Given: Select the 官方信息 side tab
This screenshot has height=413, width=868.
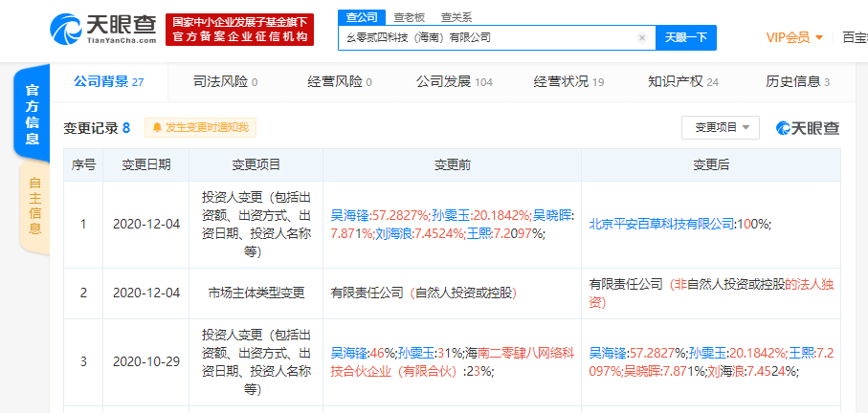Looking at the screenshot, I should pyautogui.click(x=33, y=115).
